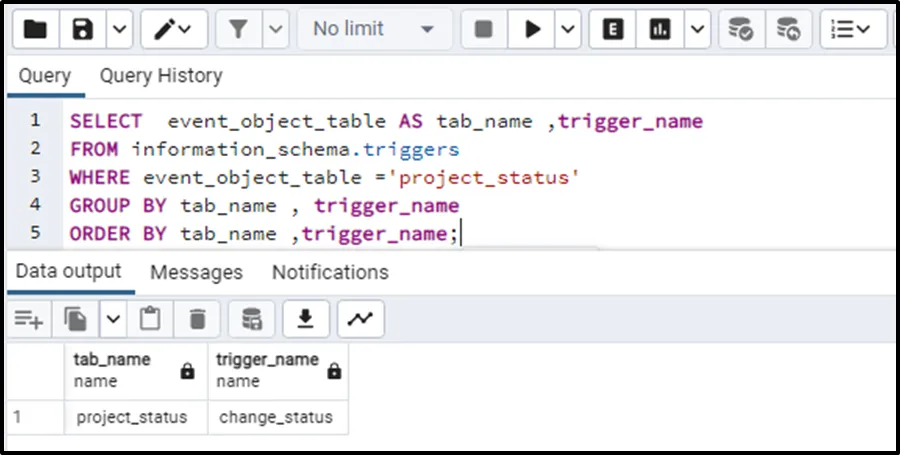Expand the copy options dropdown arrow
This screenshot has height=455, width=900.
112,319
